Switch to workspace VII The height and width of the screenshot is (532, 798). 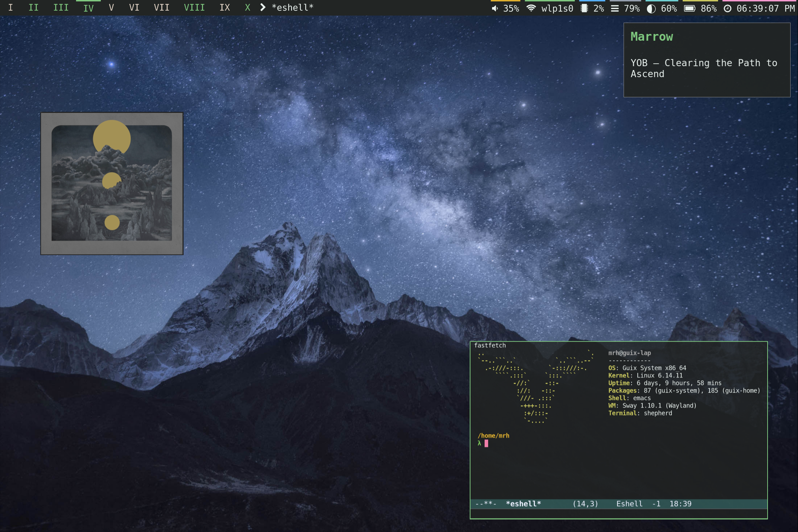click(162, 8)
